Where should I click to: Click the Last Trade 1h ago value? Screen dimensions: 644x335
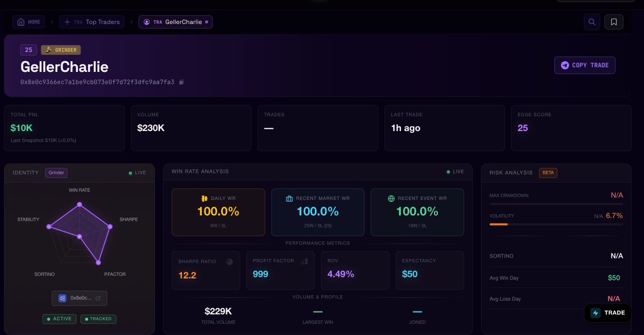tap(406, 128)
